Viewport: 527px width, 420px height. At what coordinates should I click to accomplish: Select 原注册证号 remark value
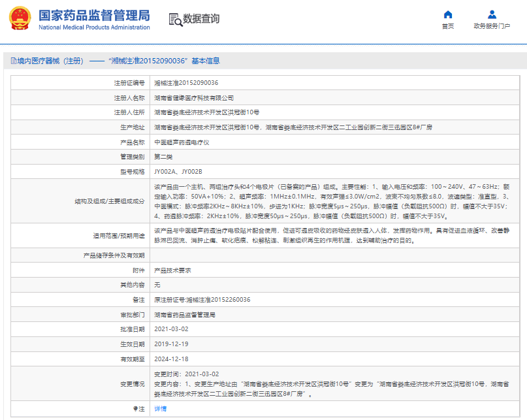pos(202,300)
